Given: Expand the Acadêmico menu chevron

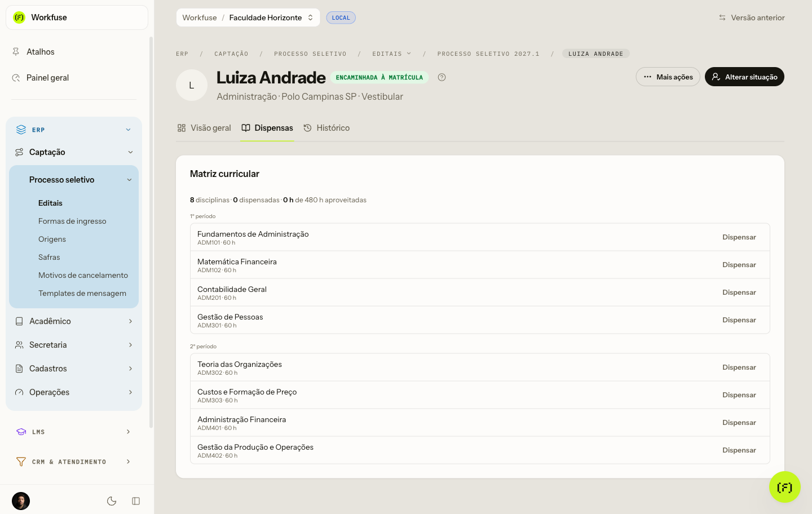Looking at the screenshot, I should pos(130,321).
